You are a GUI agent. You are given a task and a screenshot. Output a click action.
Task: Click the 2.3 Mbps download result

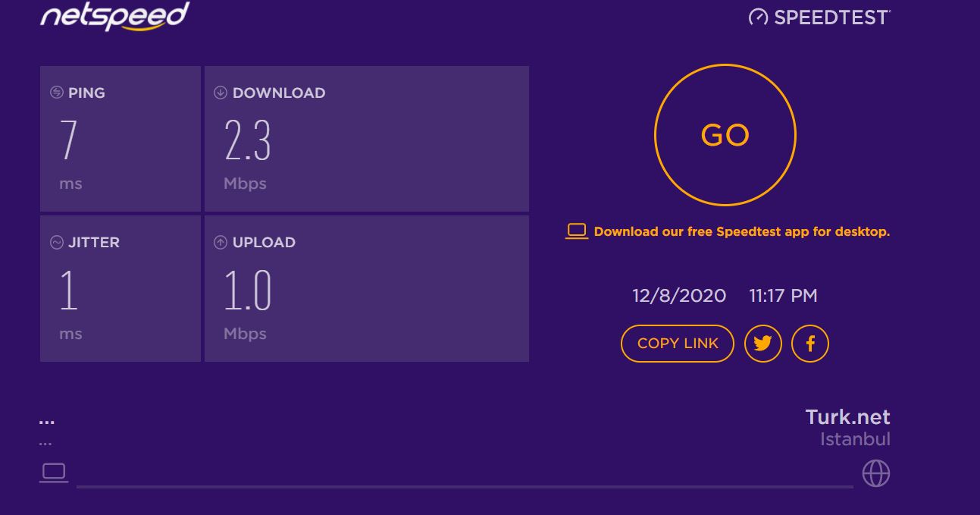point(247,141)
